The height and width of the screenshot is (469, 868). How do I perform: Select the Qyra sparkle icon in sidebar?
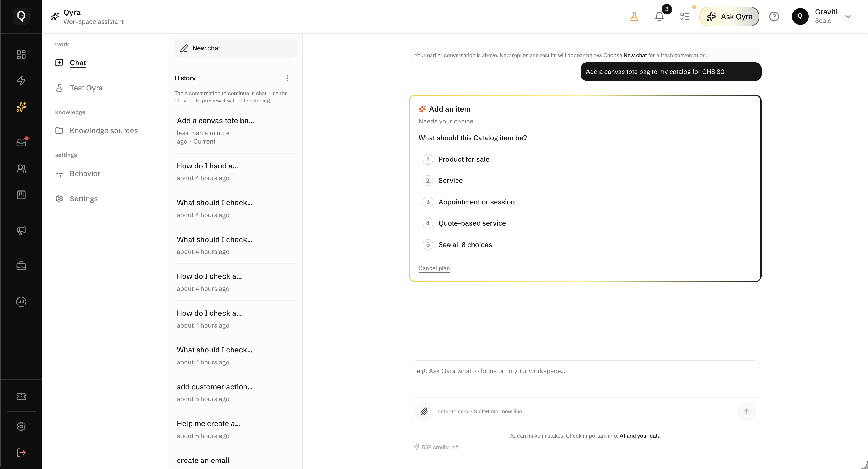tap(21, 107)
